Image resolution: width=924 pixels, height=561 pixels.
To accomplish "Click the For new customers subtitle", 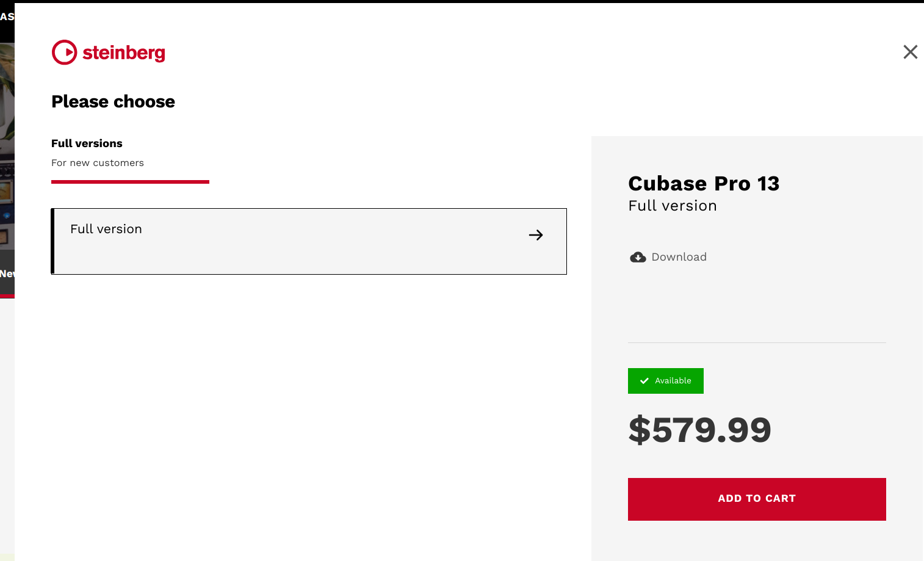I will click(x=98, y=163).
